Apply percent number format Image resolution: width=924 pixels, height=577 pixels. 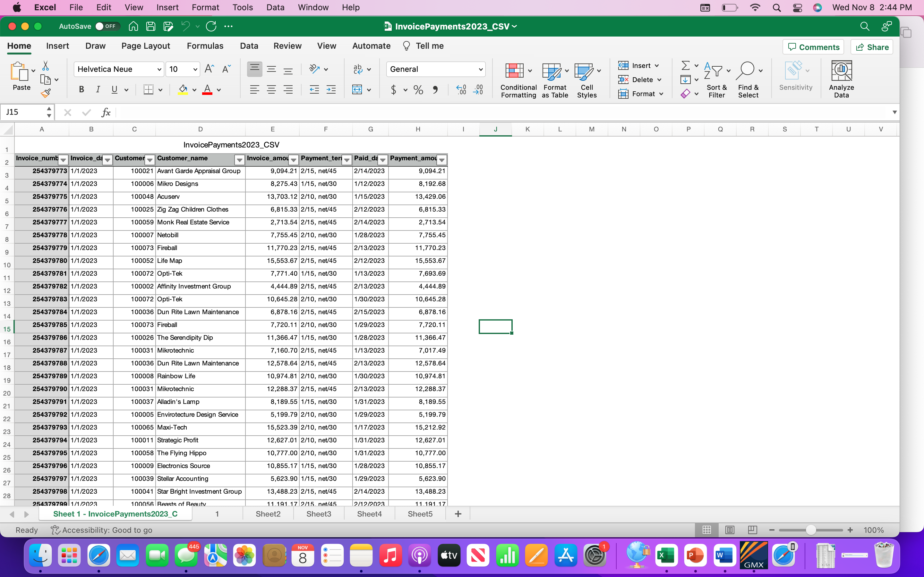coord(418,90)
